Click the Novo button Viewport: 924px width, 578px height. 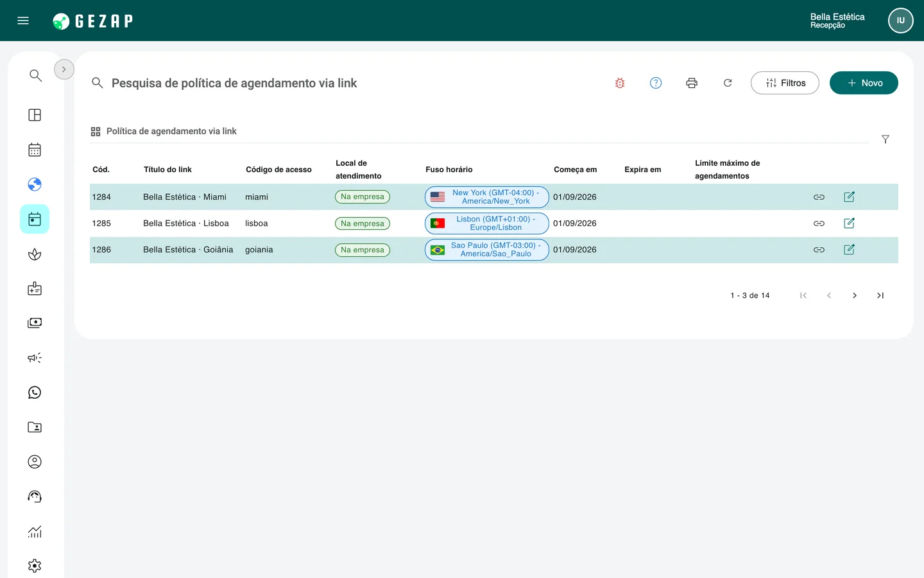[864, 83]
